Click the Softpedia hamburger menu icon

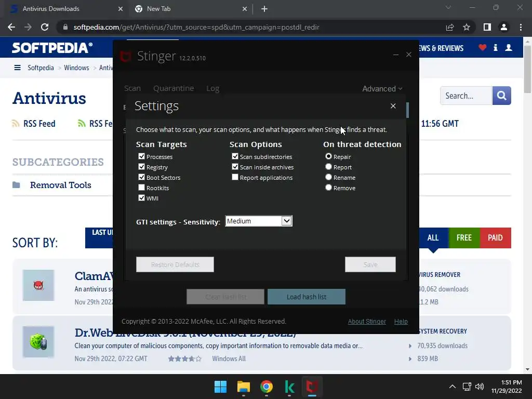click(x=17, y=68)
